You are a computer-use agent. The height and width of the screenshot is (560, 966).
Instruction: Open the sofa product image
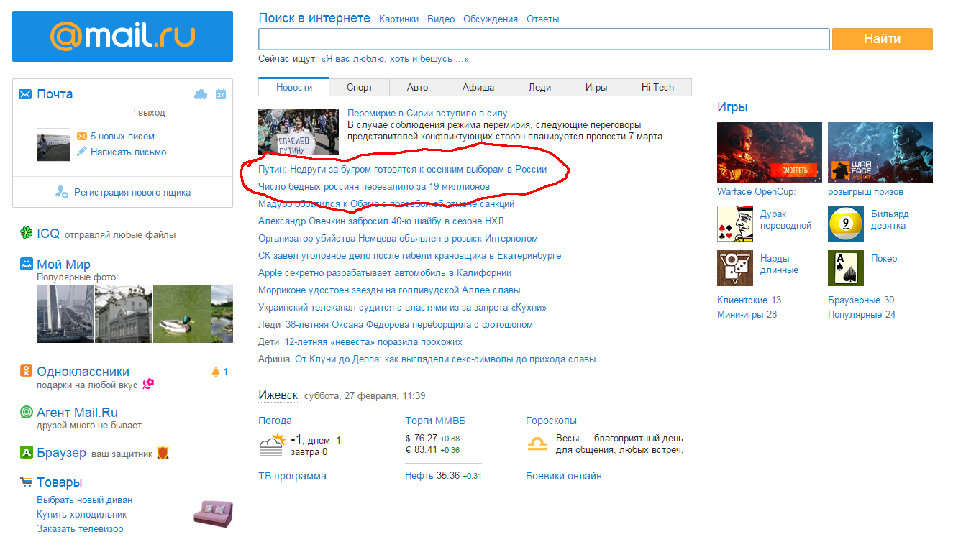click(214, 514)
